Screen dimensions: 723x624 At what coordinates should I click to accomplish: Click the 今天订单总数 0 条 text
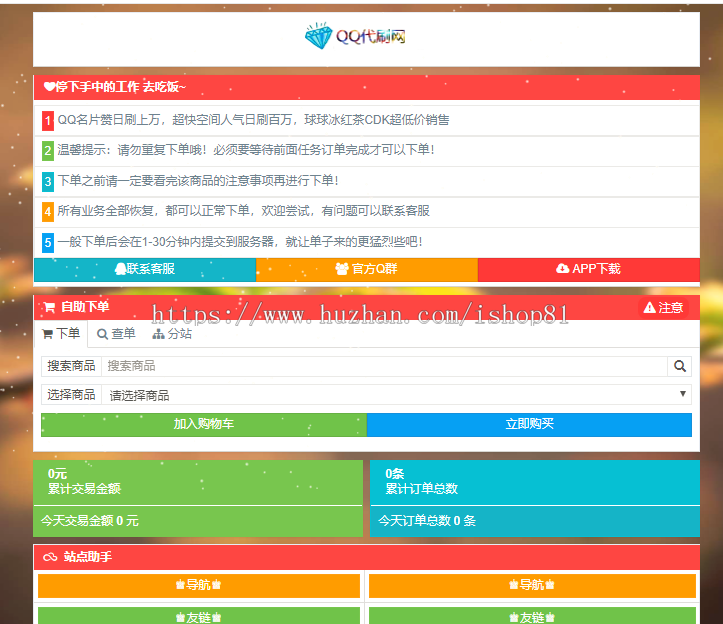[427, 521]
